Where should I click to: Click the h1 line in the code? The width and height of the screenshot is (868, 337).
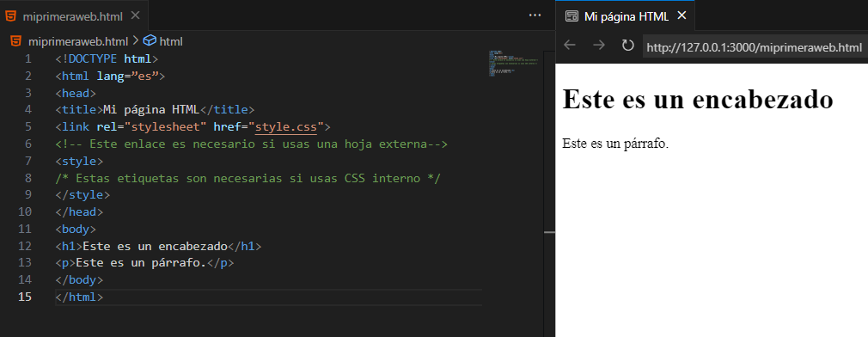(x=158, y=246)
